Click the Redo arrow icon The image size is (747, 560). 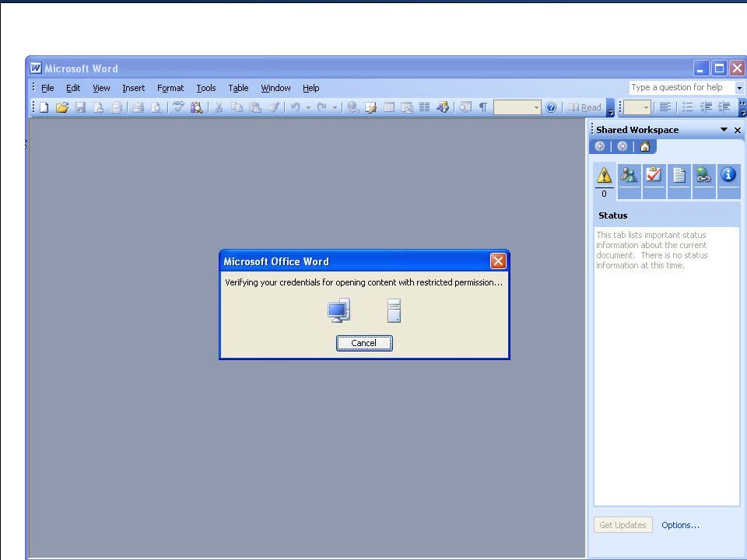[x=322, y=107]
